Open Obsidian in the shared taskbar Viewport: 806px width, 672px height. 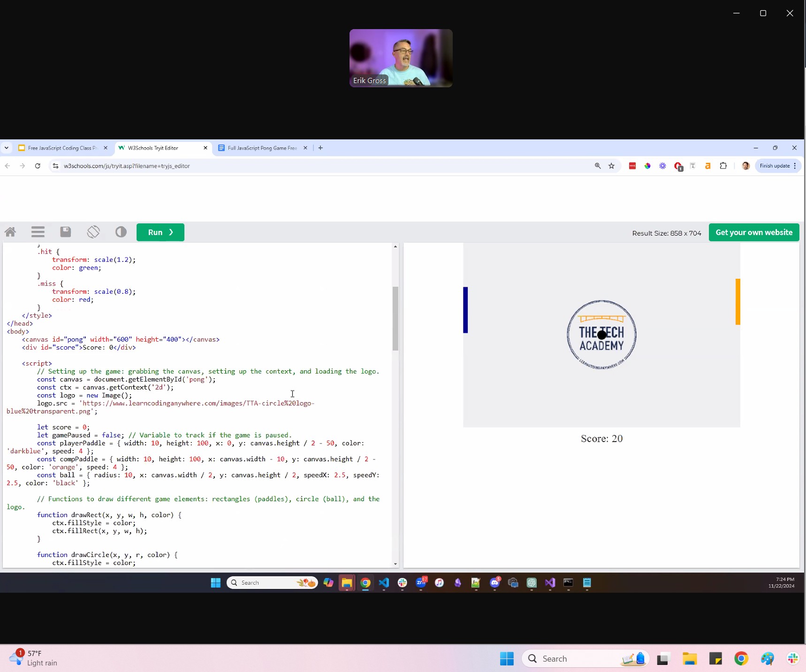coord(457,583)
